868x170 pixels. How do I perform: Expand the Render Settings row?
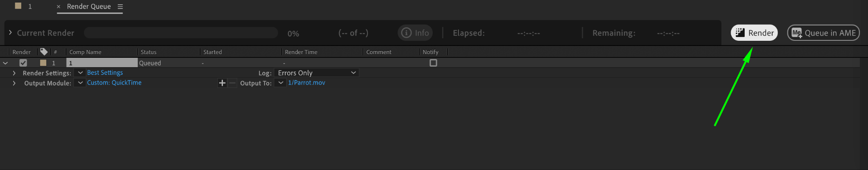[14, 73]
